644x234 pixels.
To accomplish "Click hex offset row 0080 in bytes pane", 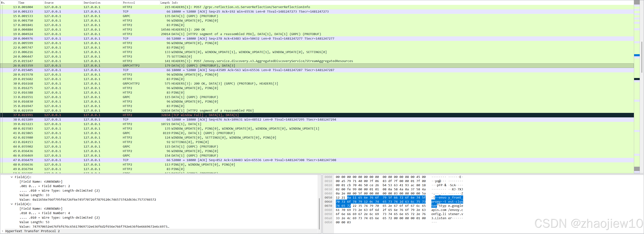I will [328, 210].
